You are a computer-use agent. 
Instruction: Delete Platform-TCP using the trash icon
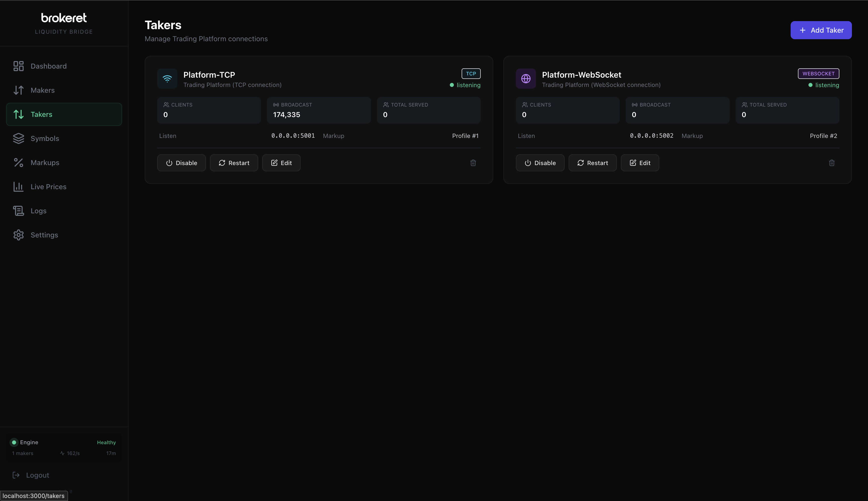click(x=473, y=163)
